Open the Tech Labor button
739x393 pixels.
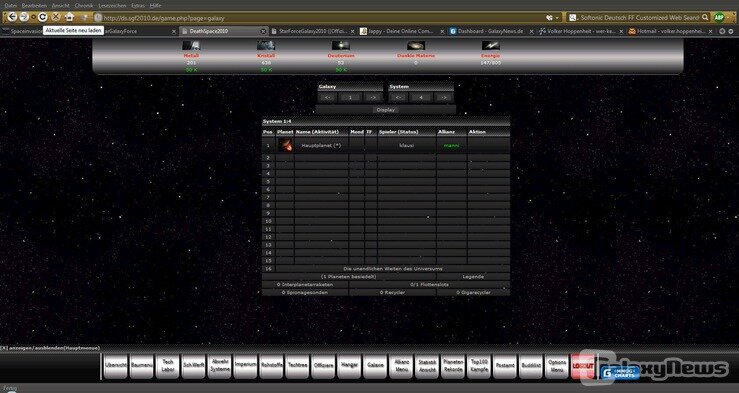click(x=168, y=366)
